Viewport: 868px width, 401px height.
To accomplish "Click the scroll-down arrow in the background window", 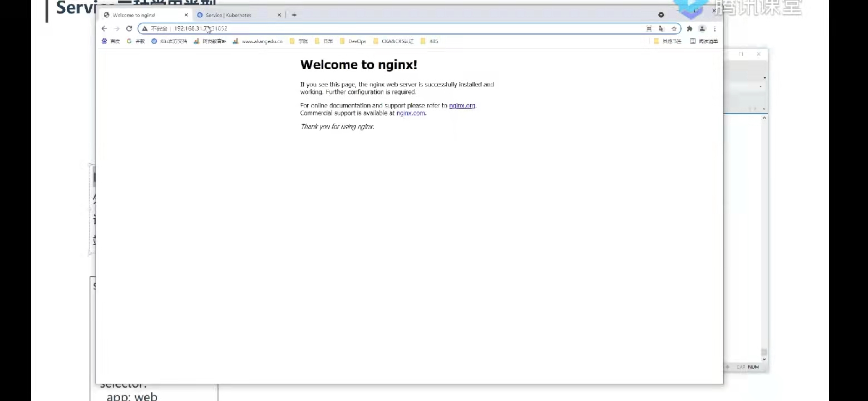I will (x=765, y=359).
